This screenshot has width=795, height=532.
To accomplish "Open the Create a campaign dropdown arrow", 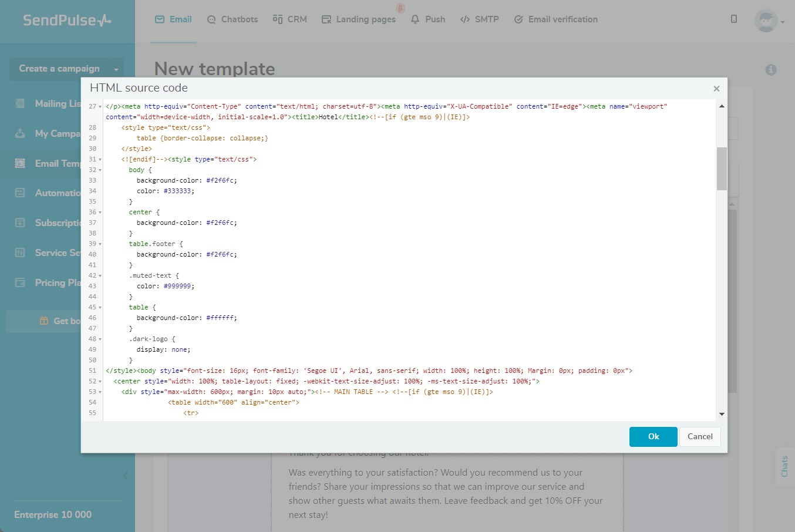I will click(116, 69).
